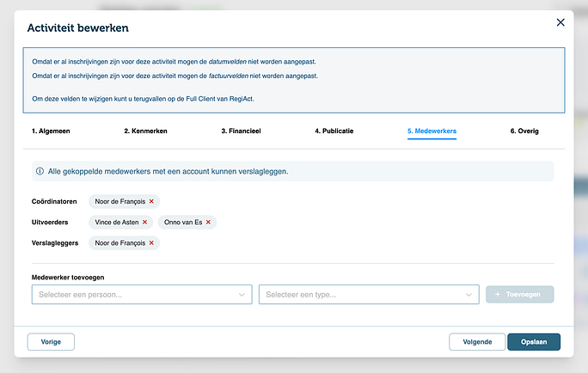Expand the type selection dropdown arrow

[469, 295]
